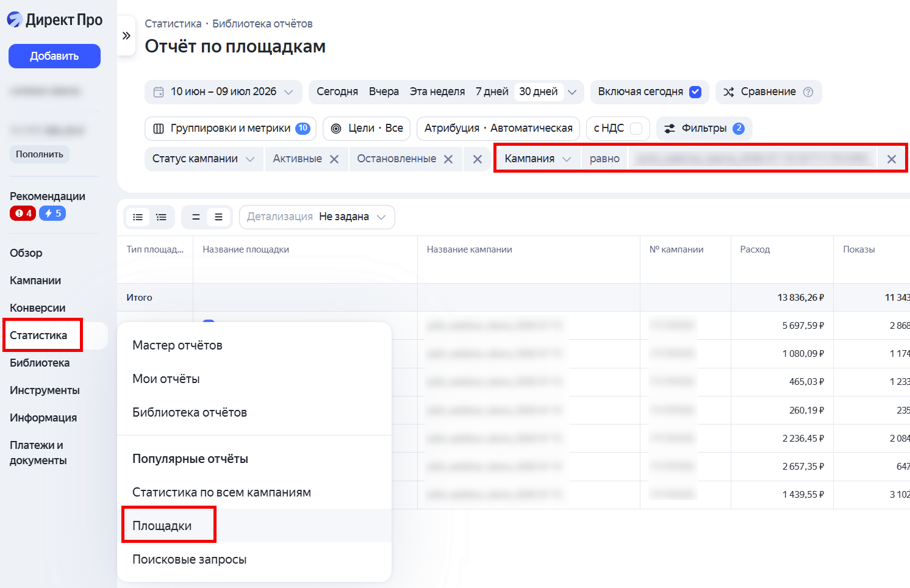Remove the Активные filter tag
Image resolution: width=910 pixels, height=588 pixels.
tap(334, 159)
